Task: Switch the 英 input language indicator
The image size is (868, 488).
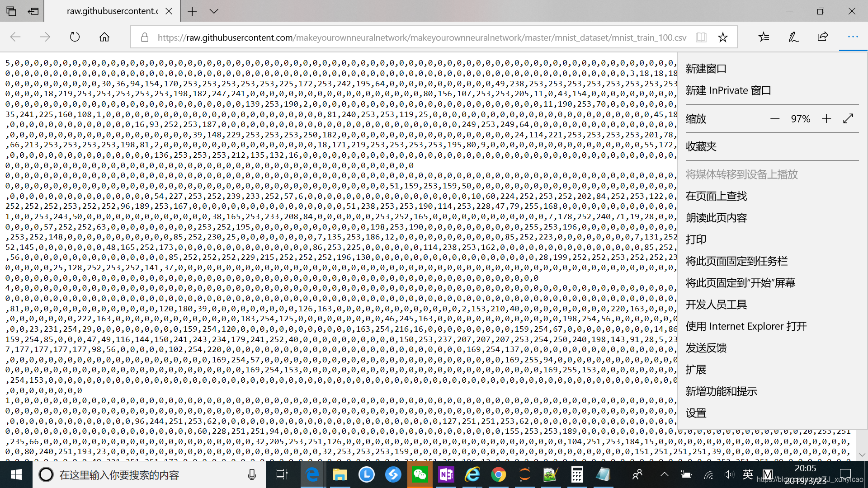Action: click(x=748, y=474)
